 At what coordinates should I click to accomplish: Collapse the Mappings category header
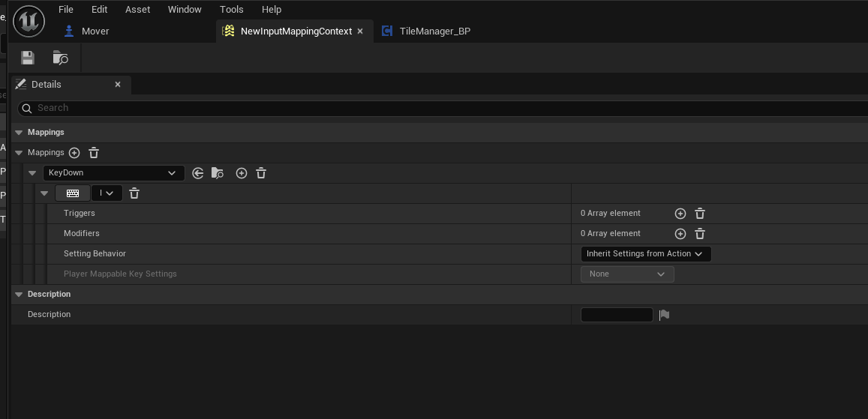coord(19,133)
